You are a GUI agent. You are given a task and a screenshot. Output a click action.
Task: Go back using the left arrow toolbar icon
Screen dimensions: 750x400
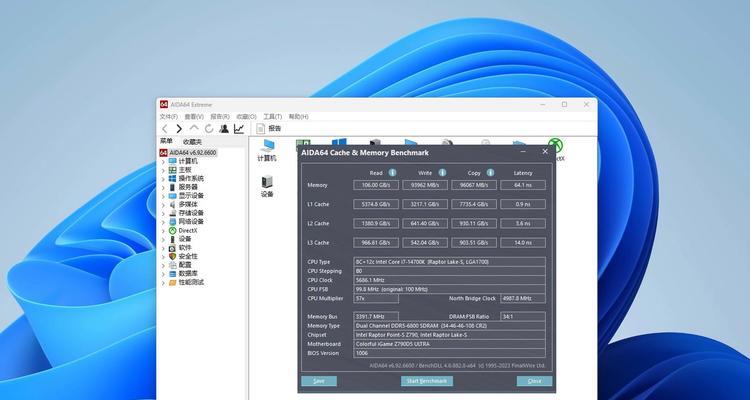pos(165,129)
